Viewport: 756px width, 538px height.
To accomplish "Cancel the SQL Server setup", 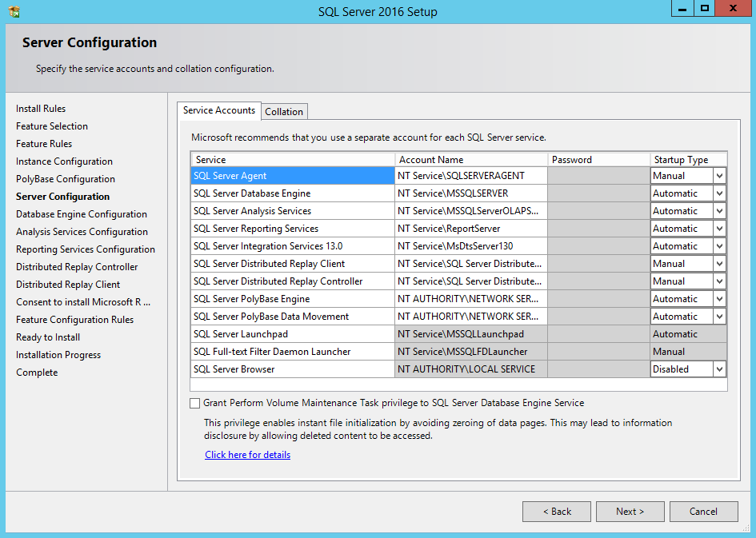I will (703, 512).
